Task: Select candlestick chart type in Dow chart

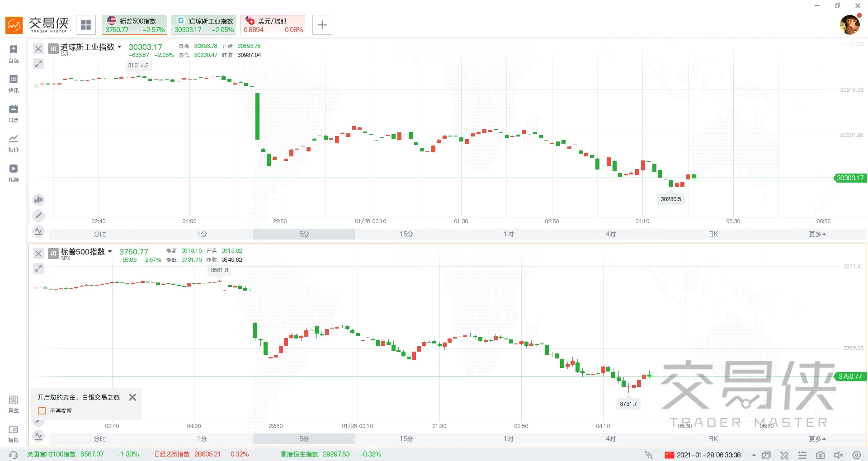Action: [x=38, y=199]
